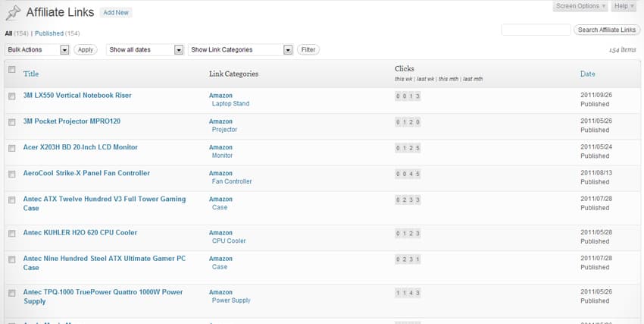
Task: Expand the Show all dates dropdown
Action: pos(145,50)
